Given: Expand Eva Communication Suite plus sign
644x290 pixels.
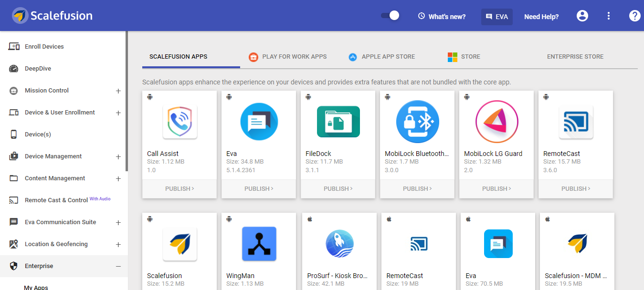Looking at the screenshot, I should [118, 223].
